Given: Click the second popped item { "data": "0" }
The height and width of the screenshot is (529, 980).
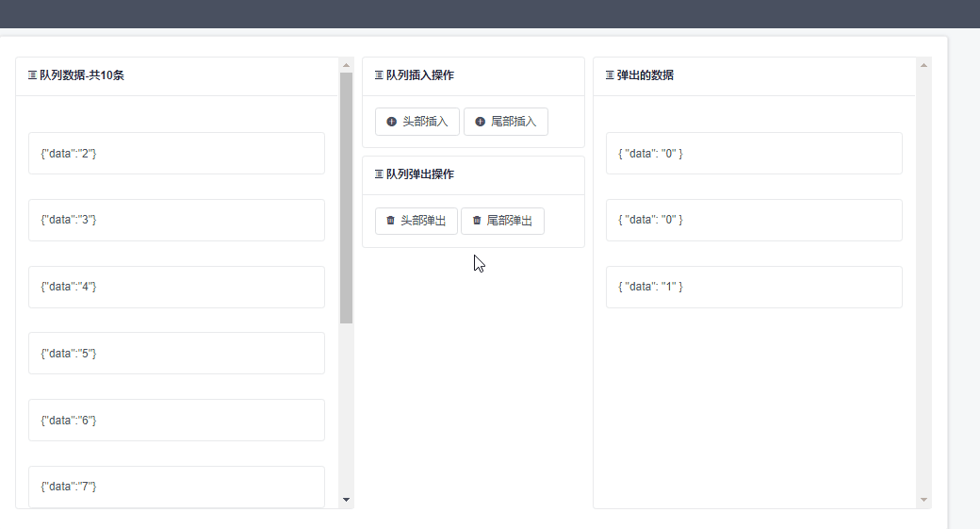Looking at the screenshot, I should 754,220.
